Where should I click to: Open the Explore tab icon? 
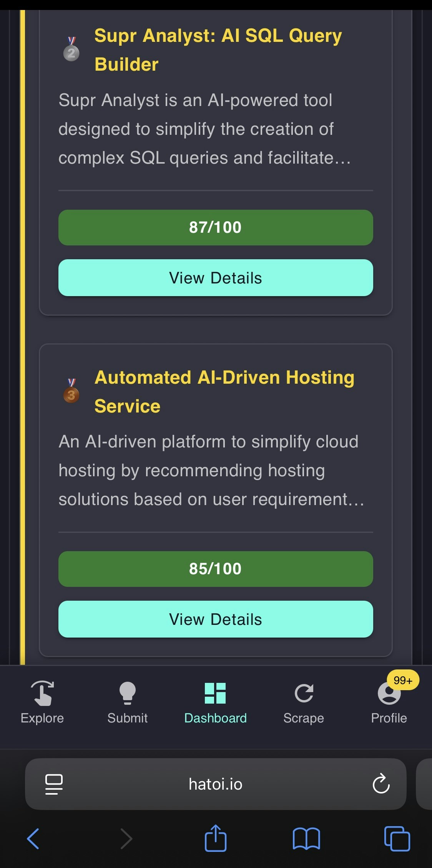pos(42,693)
